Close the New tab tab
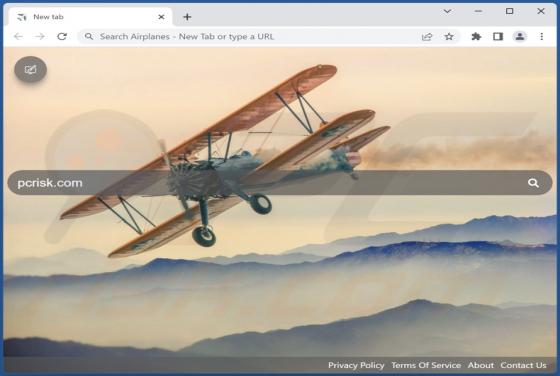This screenshot has height=376, width=560. point(161,17)
